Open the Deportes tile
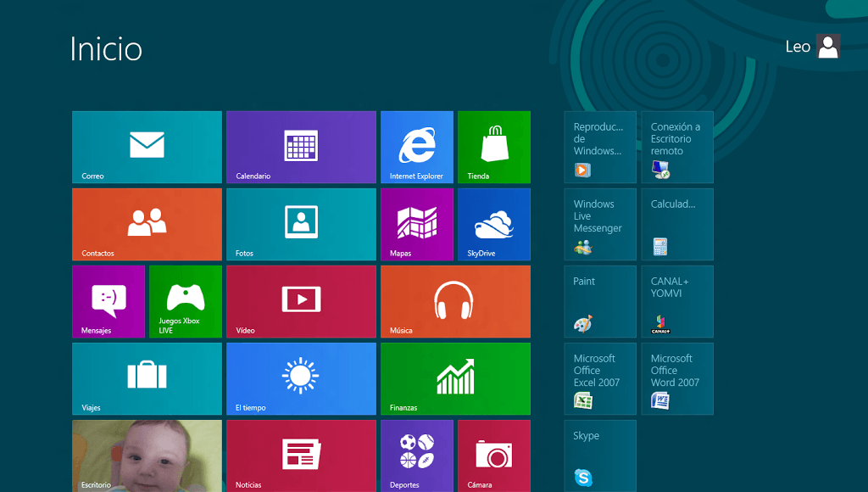 tap(417, 456)
